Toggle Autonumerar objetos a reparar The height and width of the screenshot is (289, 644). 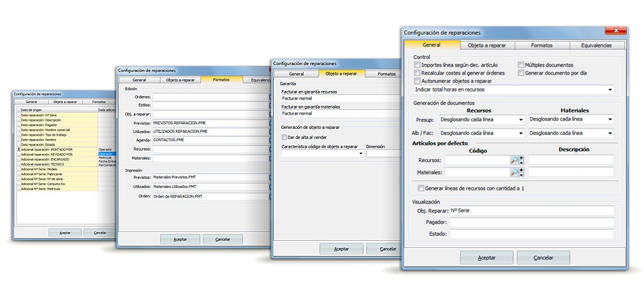418,81
